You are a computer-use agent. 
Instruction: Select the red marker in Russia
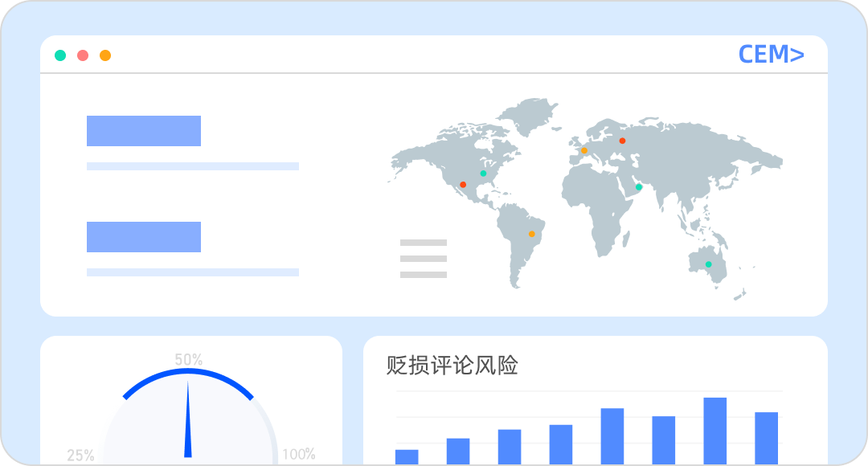[622, 141]
